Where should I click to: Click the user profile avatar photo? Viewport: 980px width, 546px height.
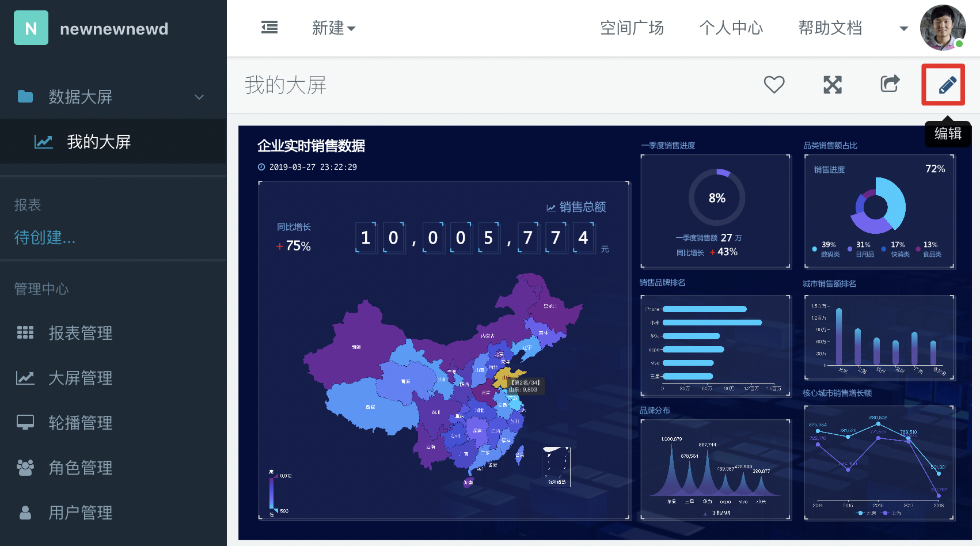pos(943,28)
